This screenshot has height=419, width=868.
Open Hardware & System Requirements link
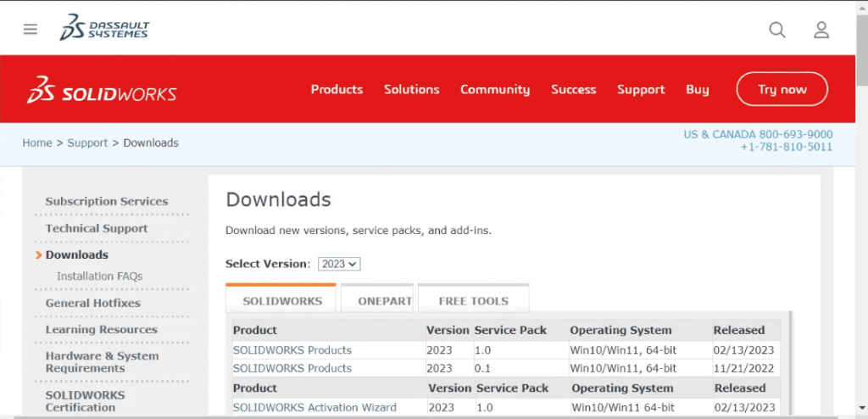[102, 362]
